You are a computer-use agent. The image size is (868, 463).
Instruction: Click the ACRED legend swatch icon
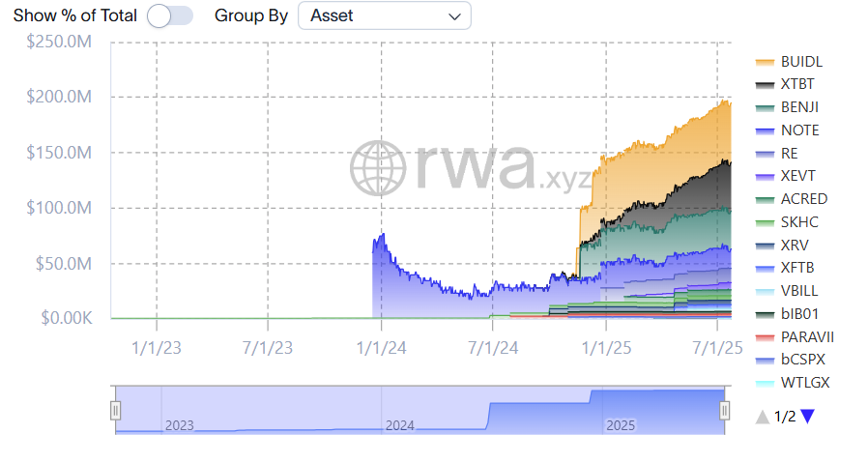point(764,199)
